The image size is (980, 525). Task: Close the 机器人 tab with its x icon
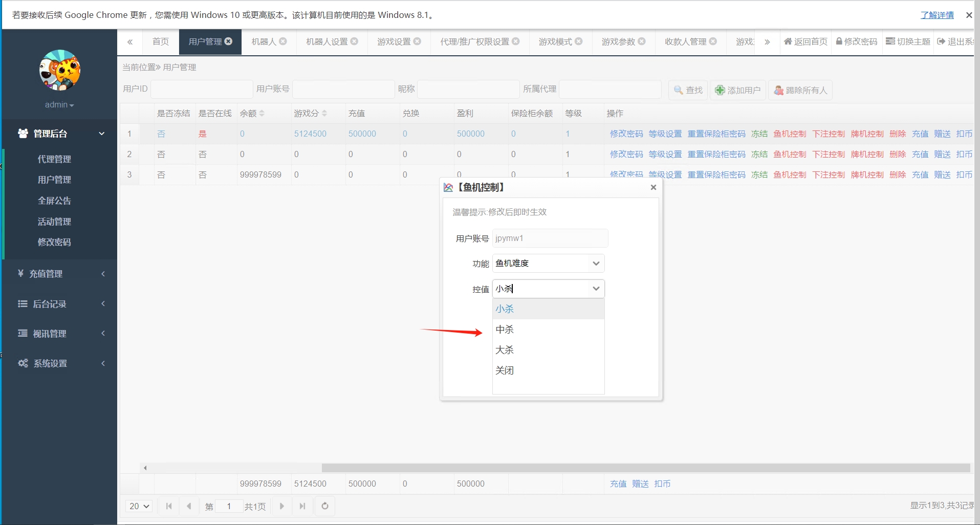tap(283, 41)
